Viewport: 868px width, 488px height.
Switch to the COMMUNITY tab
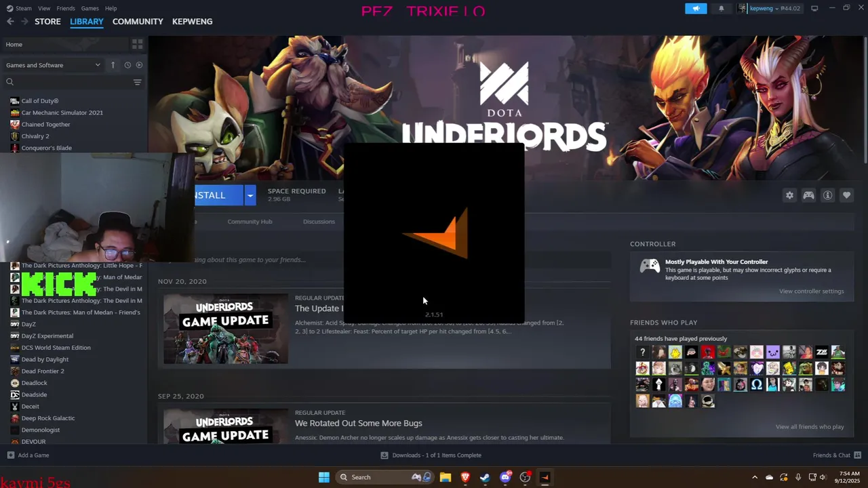tap(138, 22)
